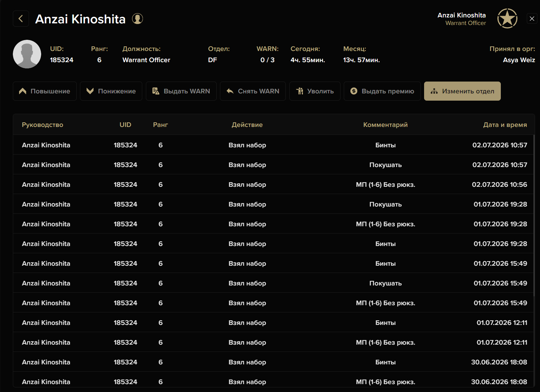
Task: Click the Понижение demote button
Action: click(111, 91)
